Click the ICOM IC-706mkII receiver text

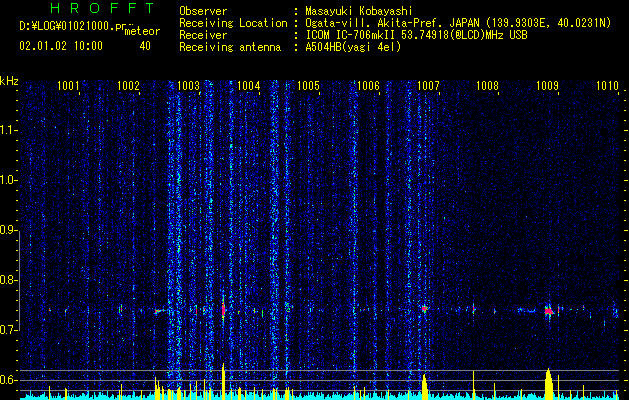coord(352,35)
